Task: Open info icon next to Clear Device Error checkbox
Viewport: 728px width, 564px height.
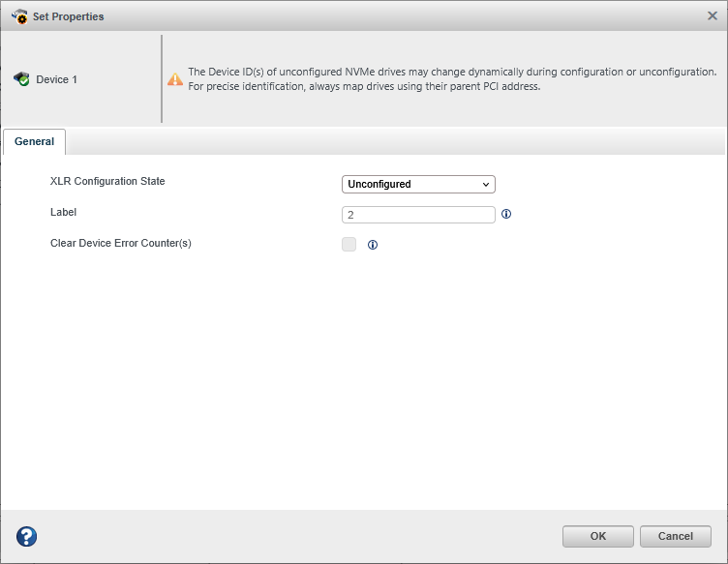Action: click(x=373, y=245)
